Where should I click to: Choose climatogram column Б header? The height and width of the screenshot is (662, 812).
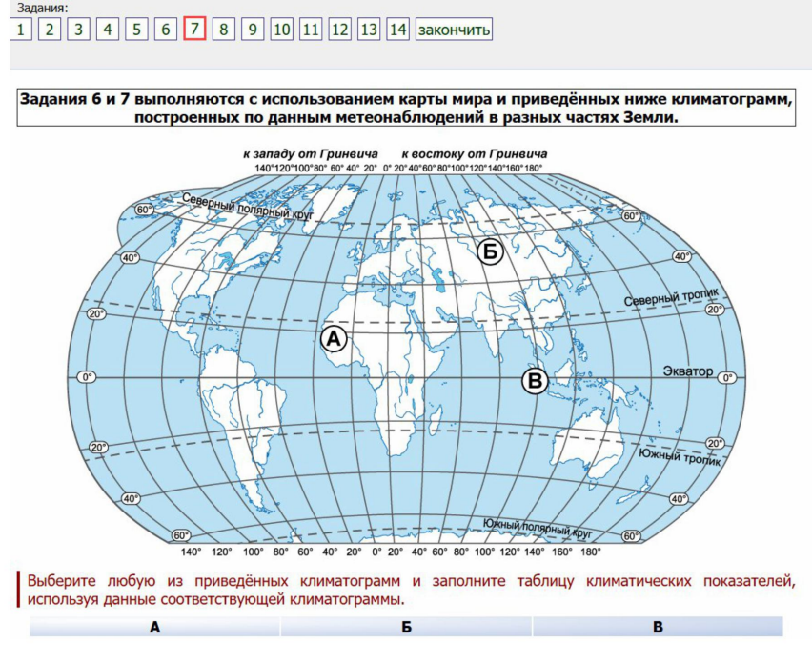tap(406, 627)
